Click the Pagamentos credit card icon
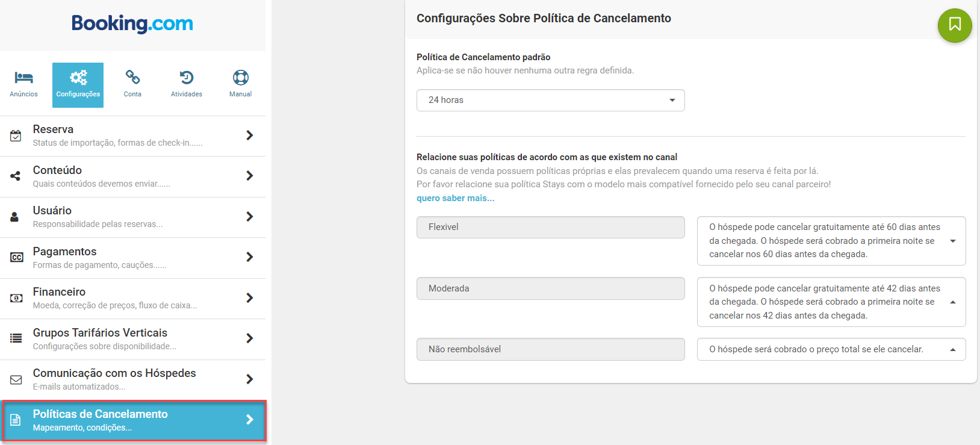 click(x=16, y=258)
